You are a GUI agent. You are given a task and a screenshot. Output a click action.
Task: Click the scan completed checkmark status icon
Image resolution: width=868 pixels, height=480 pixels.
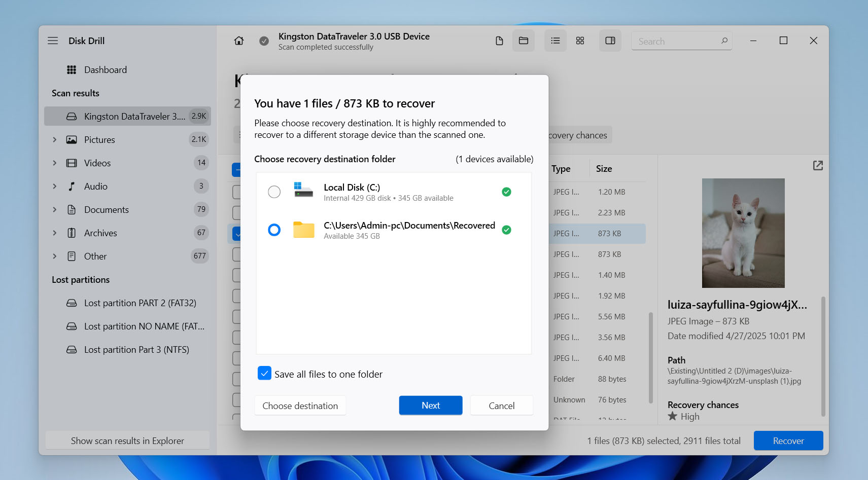coord(264,41)
